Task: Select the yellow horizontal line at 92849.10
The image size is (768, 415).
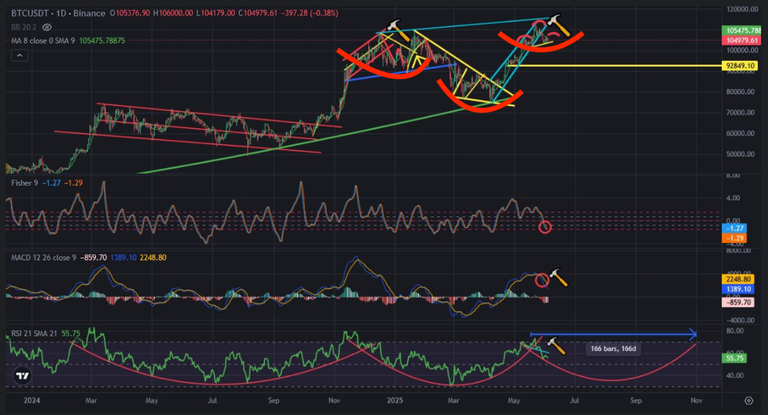Action: pyautogui.click(x=617, y=66)
